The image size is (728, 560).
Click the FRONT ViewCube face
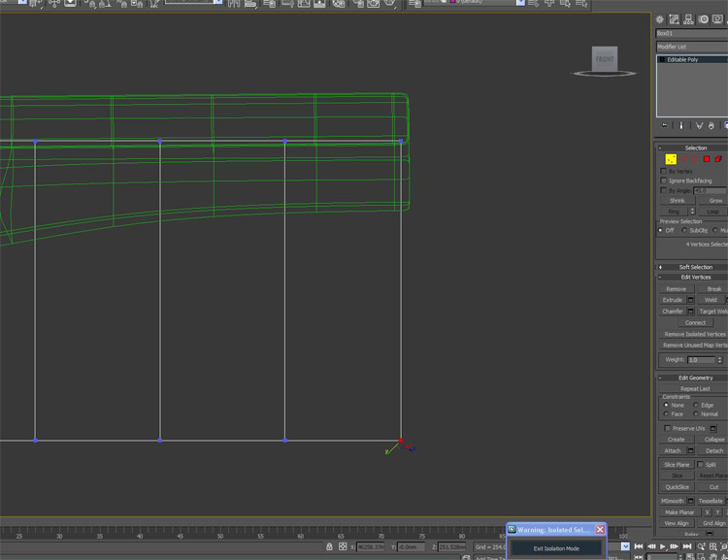(x=605, y=59)
